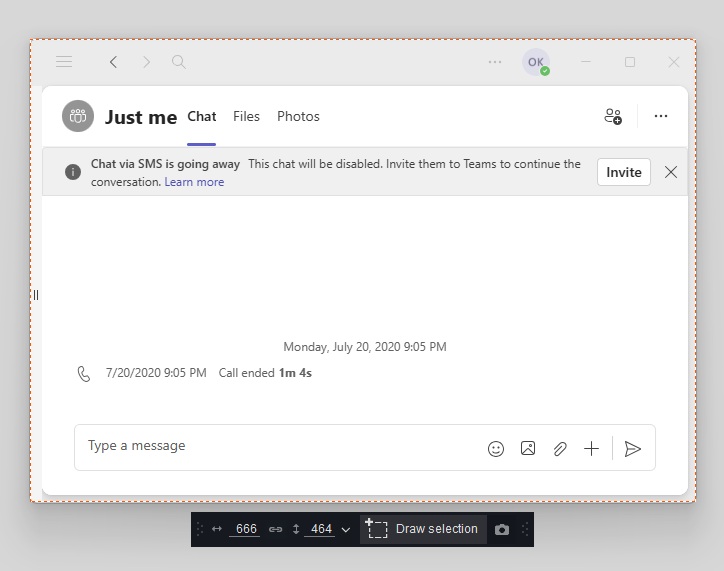Open the Files tab
This screenshot has height=571, width=724.
[246, 116]
